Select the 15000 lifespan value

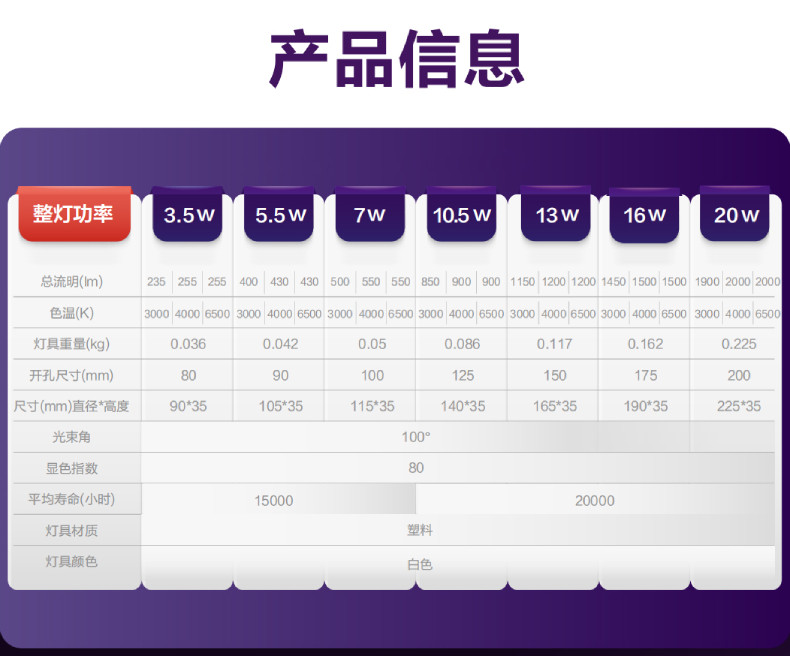tap(274, 501)
